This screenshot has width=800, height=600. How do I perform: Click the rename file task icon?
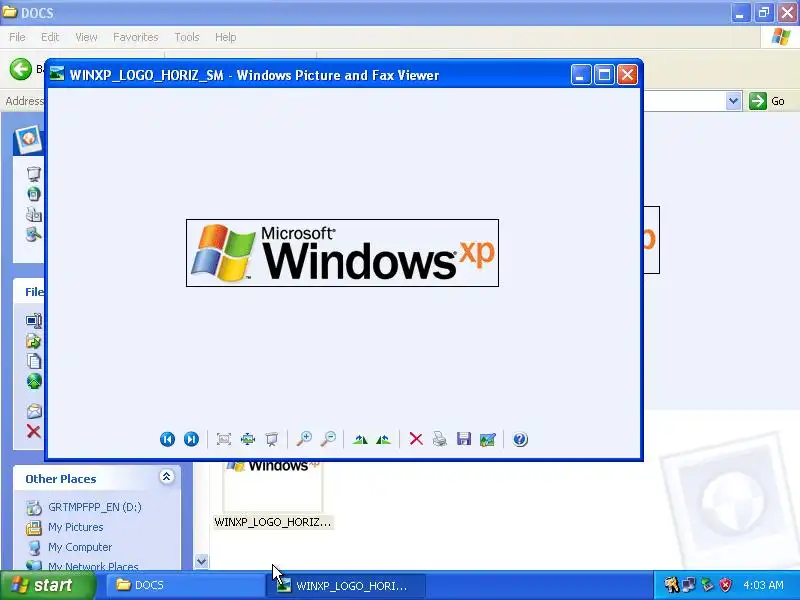coord(34,321)
